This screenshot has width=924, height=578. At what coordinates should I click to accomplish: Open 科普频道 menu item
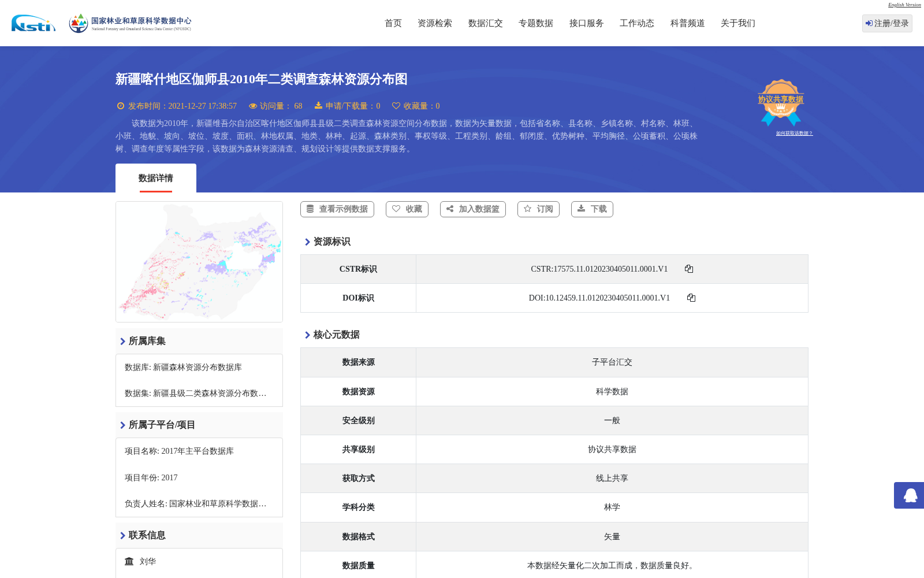point(688,23)
